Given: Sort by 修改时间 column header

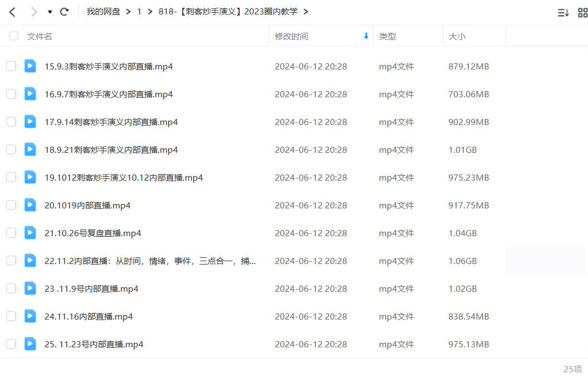Looking at the screenshot, I should pyautogui.click(x=291, y=36).
